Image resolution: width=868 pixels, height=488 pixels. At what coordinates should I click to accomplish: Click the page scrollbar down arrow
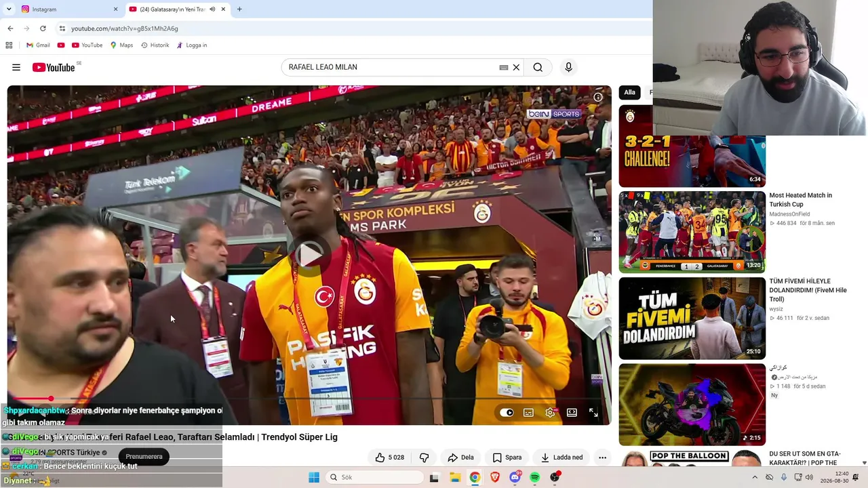tap(864, 463)
